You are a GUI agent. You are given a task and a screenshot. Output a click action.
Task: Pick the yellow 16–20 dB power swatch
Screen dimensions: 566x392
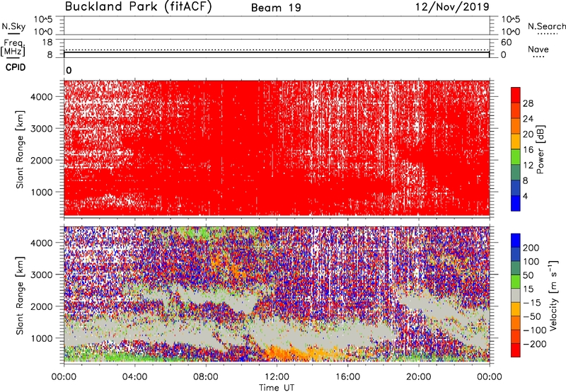(x=516, y=142)
